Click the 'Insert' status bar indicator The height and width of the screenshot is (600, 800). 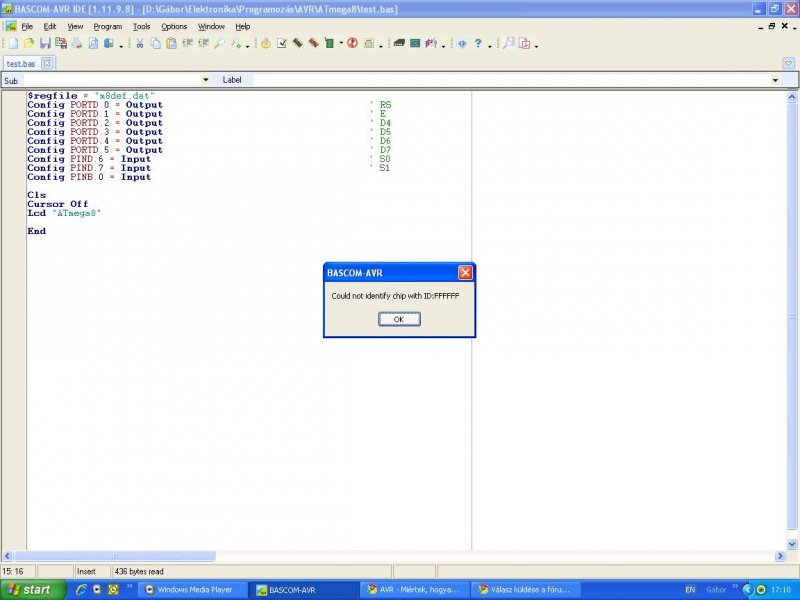(86, 571)
